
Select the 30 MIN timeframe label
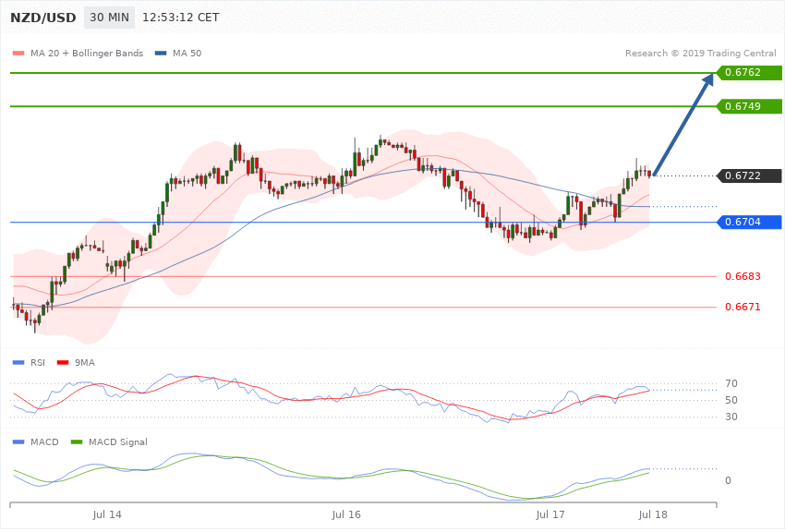coord(109,18)
